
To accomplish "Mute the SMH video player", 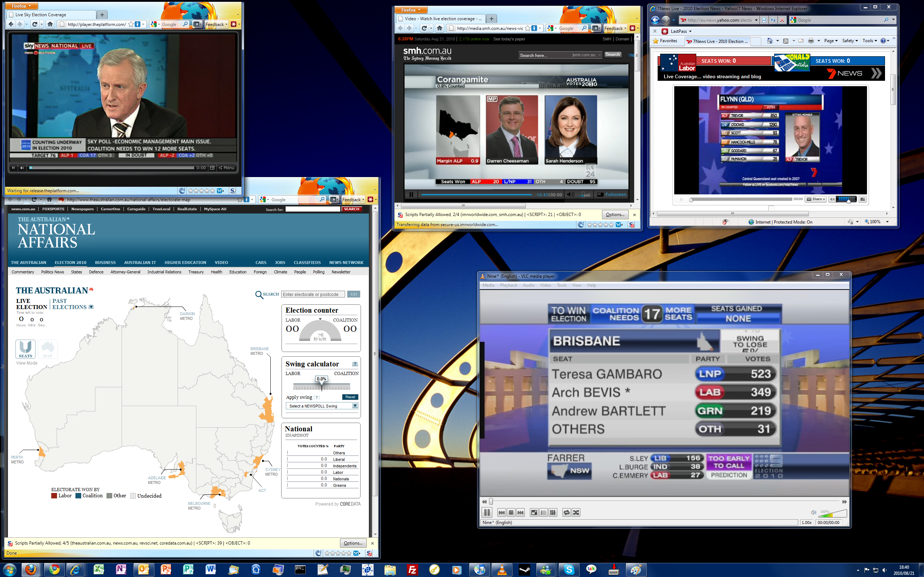I will click(x=570, y=195).
